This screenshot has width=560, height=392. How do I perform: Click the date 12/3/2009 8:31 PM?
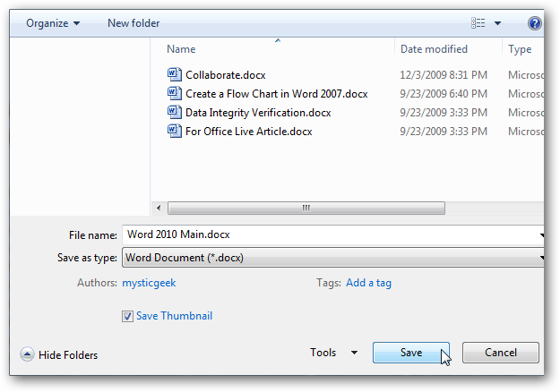(x=444, y=75)
